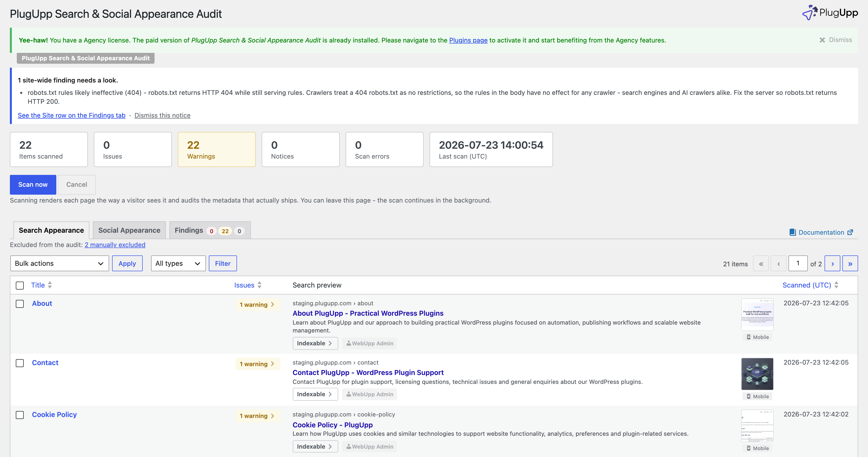The image size is (868, 457).
Task: Open the Contact page screenshot thumbnail
Action: [757, 374]
